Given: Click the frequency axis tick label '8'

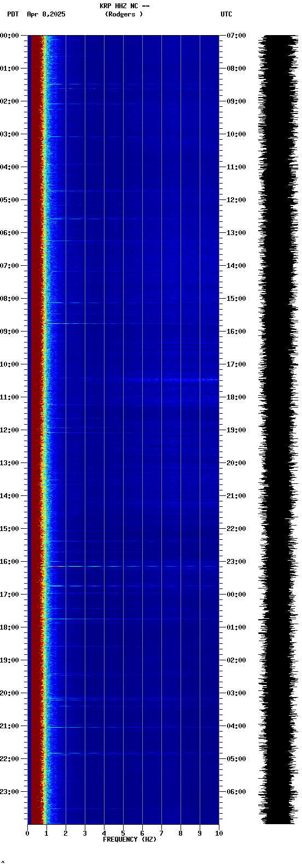Looking at the screenshot, I should 181,833.
